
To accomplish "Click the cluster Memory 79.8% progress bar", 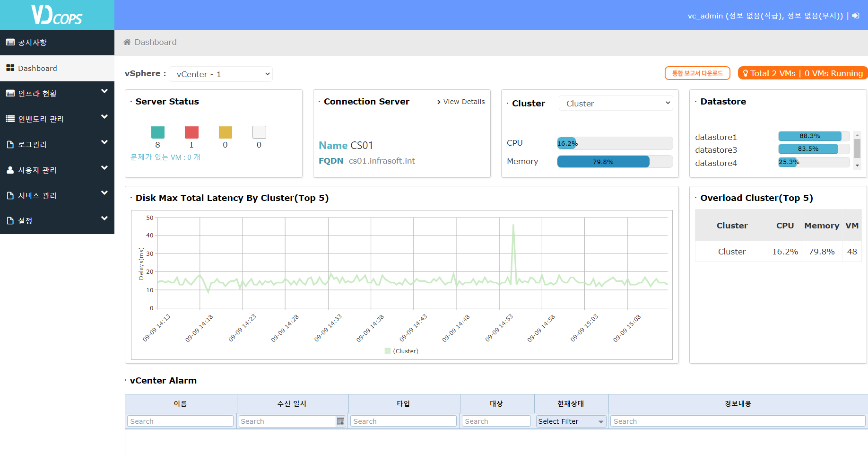I will (x=615, y=162).
